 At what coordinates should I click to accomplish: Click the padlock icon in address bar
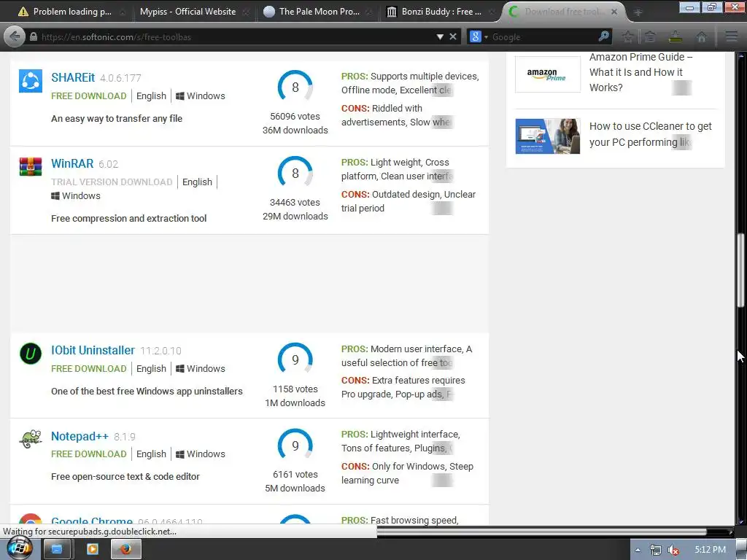point(34,36)
